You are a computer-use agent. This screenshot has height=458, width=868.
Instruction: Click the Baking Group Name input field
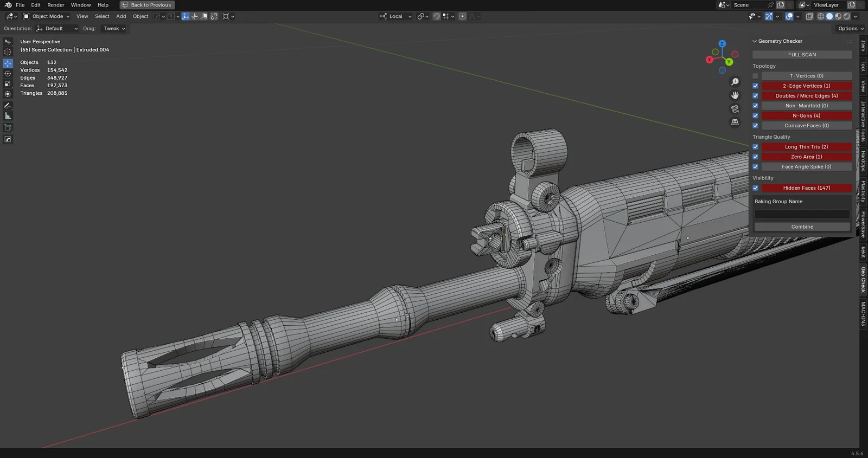tap(802, 214)
